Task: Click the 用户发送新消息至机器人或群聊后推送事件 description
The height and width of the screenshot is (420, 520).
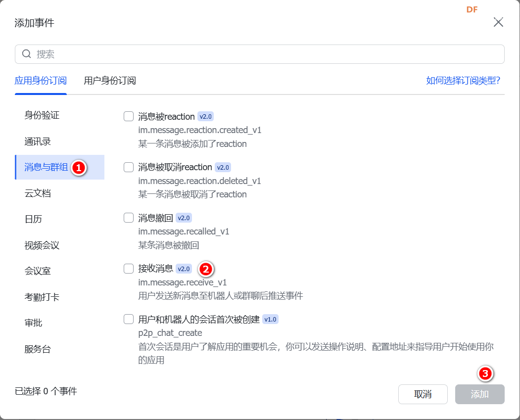Action: pos(221,296)
